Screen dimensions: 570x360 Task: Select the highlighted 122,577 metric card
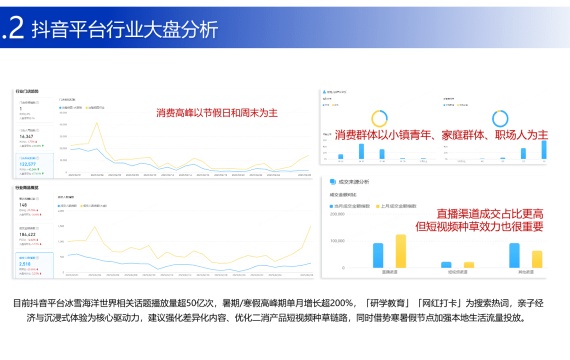tap(35, 166)
